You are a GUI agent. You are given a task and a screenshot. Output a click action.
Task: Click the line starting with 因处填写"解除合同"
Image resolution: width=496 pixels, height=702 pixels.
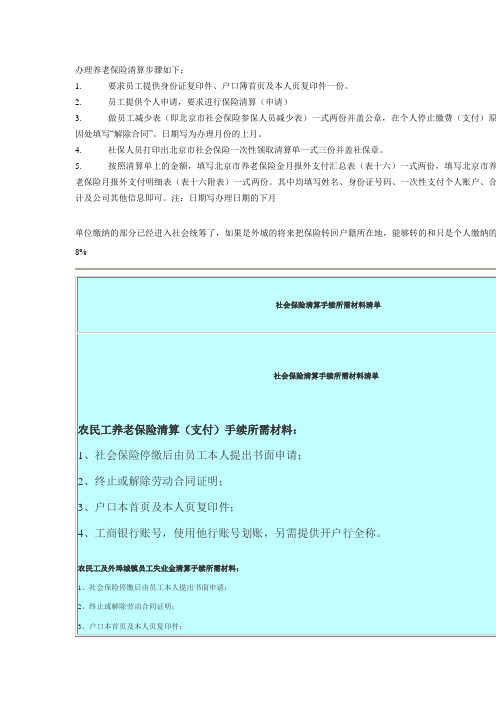[169, 134]
